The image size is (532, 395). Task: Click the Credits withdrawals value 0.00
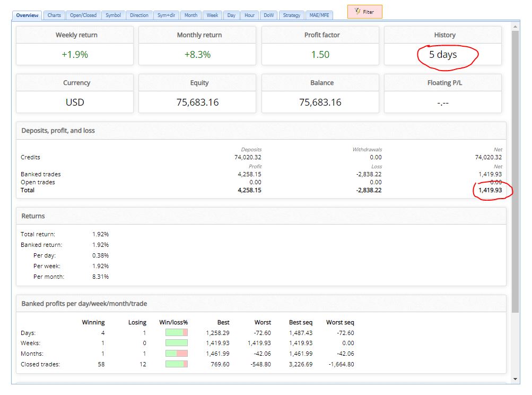pyautogui.click(x=376, y=157)
